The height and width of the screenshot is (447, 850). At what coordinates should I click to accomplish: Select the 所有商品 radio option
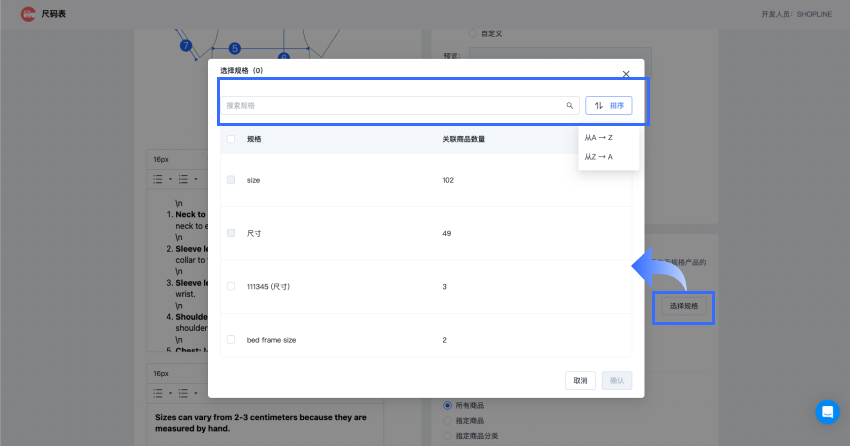click(447, 405)
